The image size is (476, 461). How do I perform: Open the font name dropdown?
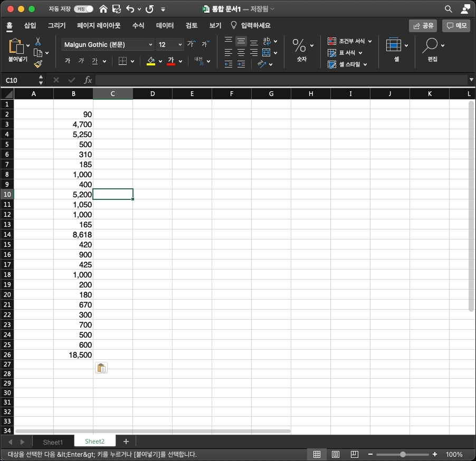(150, 45)
